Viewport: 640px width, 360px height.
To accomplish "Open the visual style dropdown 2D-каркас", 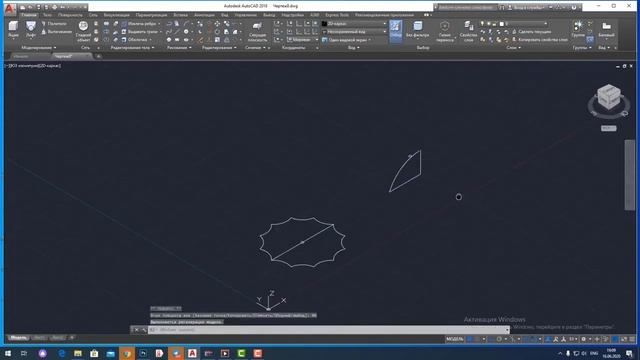I will coord(354,24).
